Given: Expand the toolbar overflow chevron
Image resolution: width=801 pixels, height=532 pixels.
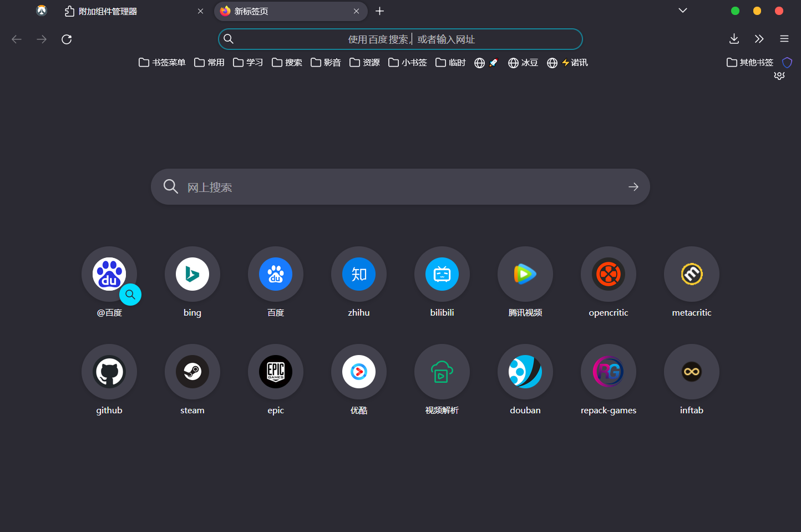Looking at the screenshot, I should (x=759, y=39).
